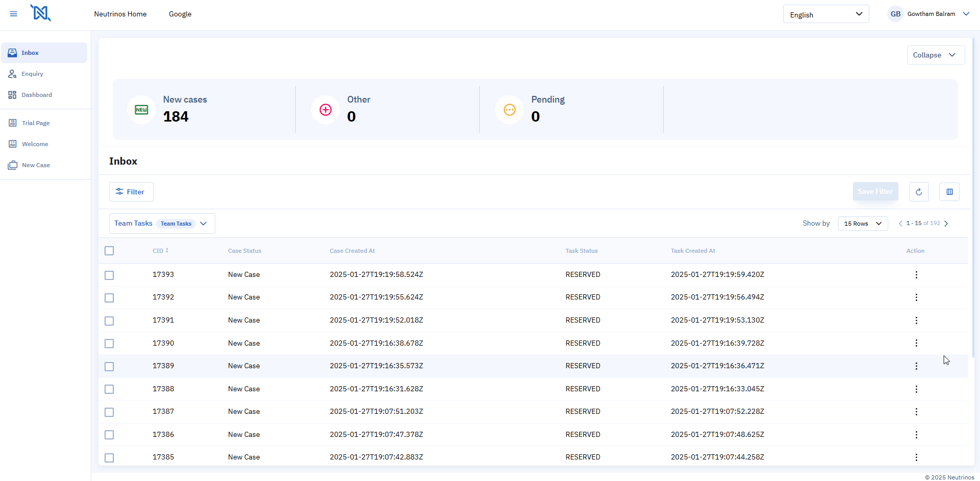This screenshot has width=980, height=481.
Task: Open Dashboard in the sidebar
Action: pos(36,95)
